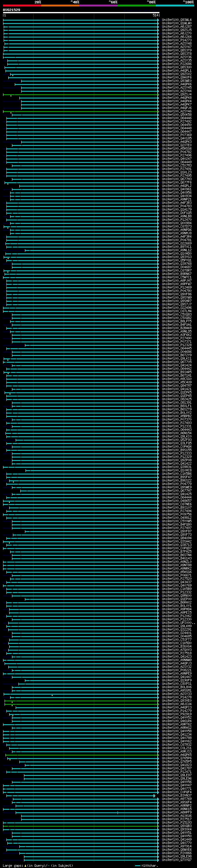Open entry UniRef100_B6SZT9
Screen dimensions: 197x868
[176, 410]
